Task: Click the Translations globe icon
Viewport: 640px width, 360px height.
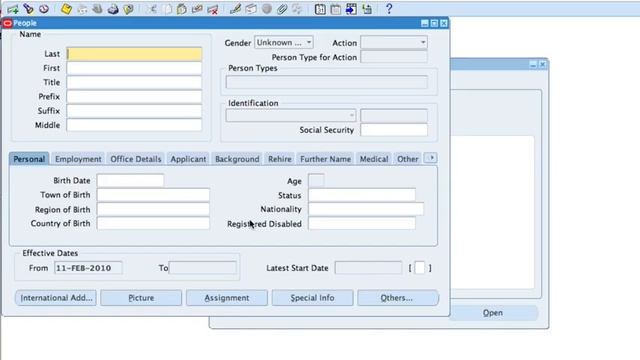Action: pos(267,9)
